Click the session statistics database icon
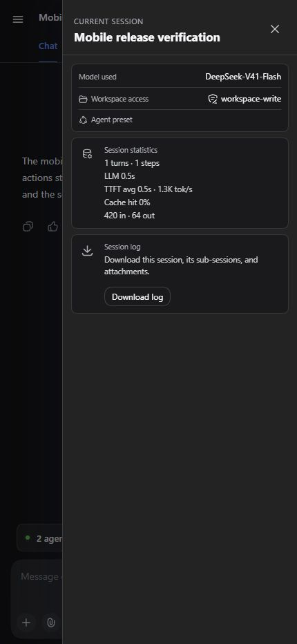The height and width of the screenshot is (644, 297). coord(88,154)
